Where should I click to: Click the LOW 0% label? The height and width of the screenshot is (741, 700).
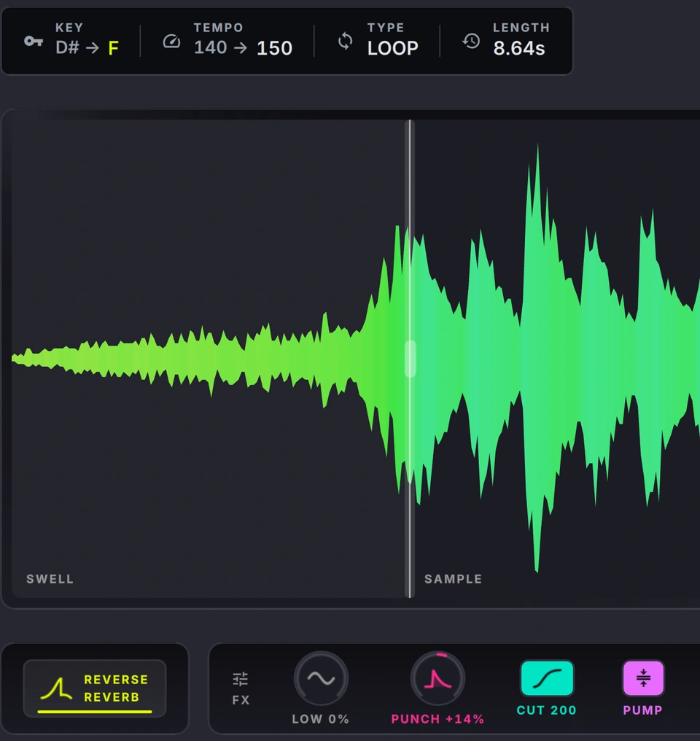(x=321, y=719)
